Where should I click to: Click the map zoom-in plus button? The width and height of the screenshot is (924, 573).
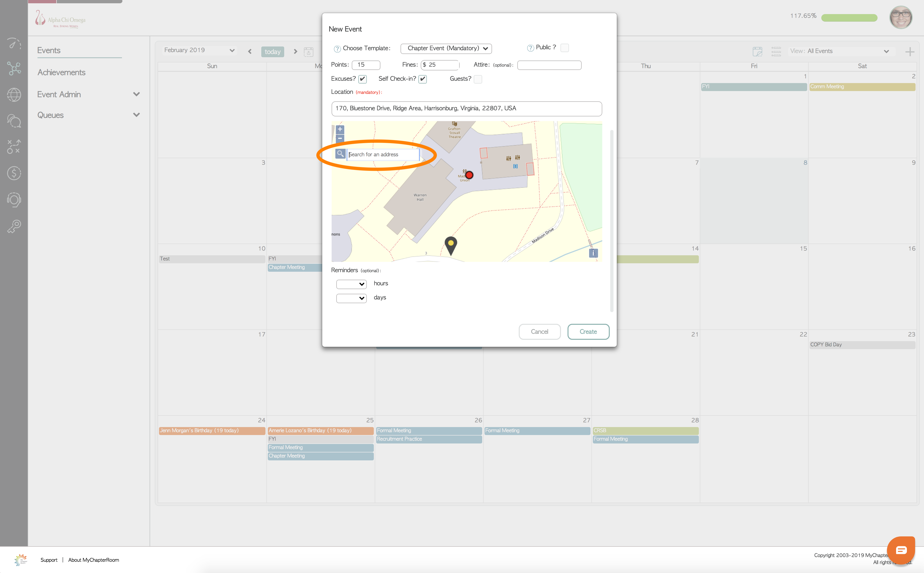340,129
